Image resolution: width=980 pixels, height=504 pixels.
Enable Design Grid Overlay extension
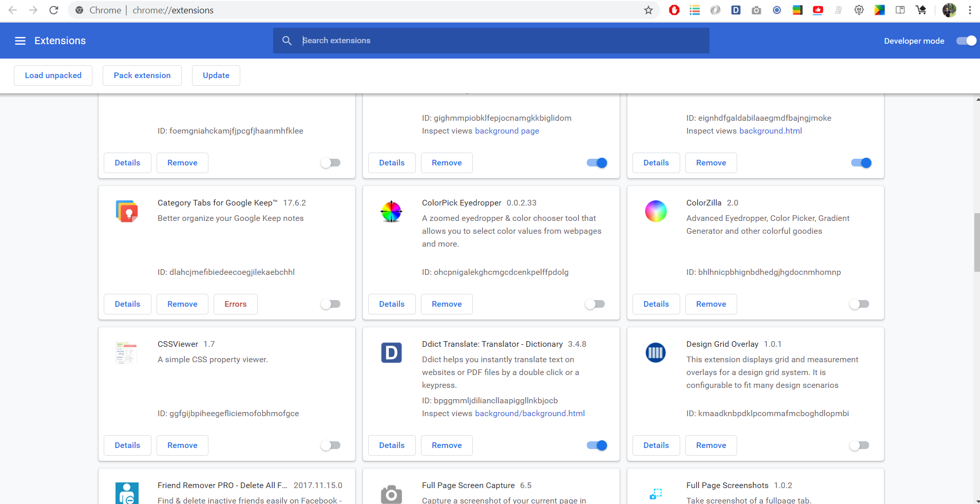[859, 445]
